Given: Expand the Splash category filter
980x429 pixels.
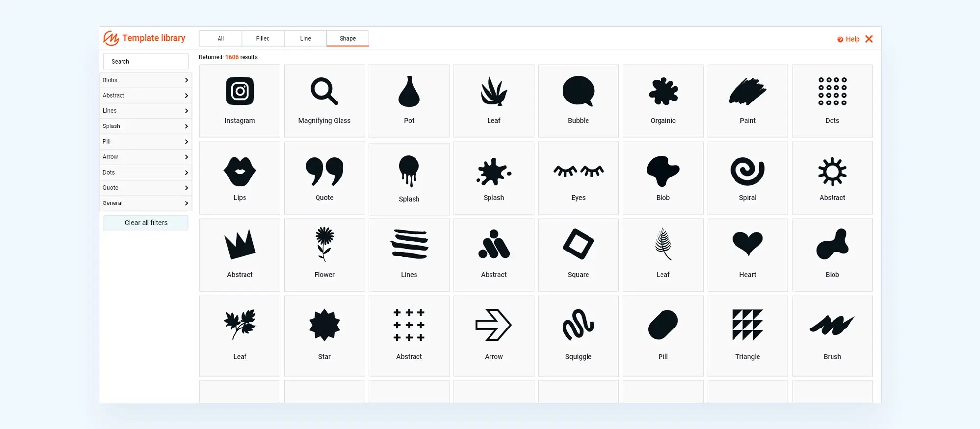Looking at the screenshot, I should pyautogui.click(x=146, y=126).
